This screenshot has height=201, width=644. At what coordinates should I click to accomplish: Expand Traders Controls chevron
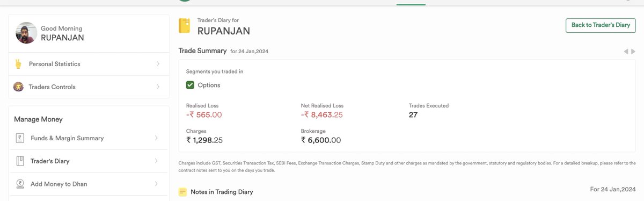coord(158,87)
